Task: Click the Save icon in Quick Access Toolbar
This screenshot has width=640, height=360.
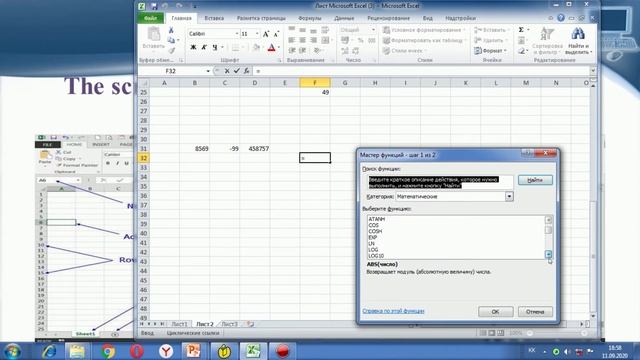Action: pos(154,6)
